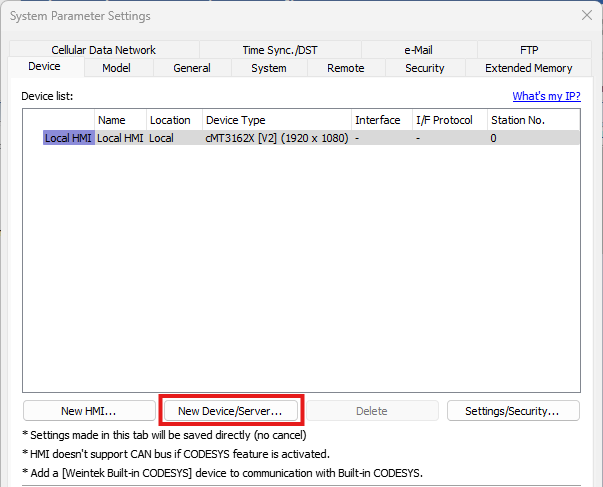Screen dimensions: 603x487
Task: Click the Station No. value 0
Action: pos(534,138)
